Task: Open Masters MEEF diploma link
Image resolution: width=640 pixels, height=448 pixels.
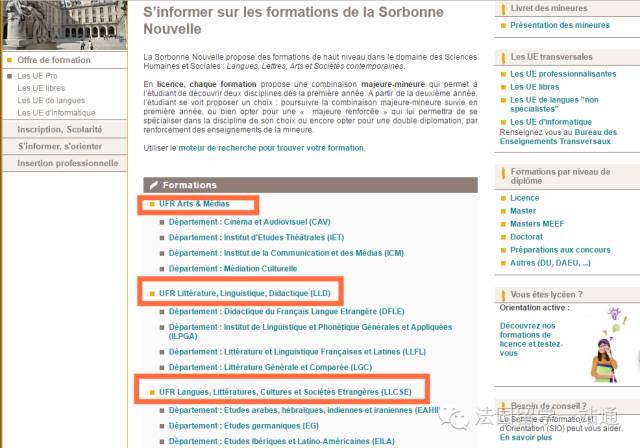Action: click(x=539, y=224)
